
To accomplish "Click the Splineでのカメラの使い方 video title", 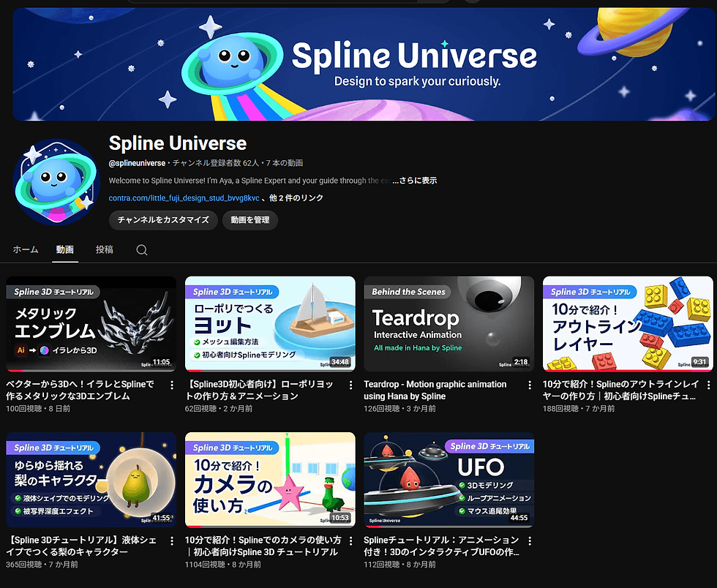I will pos(263,546).
